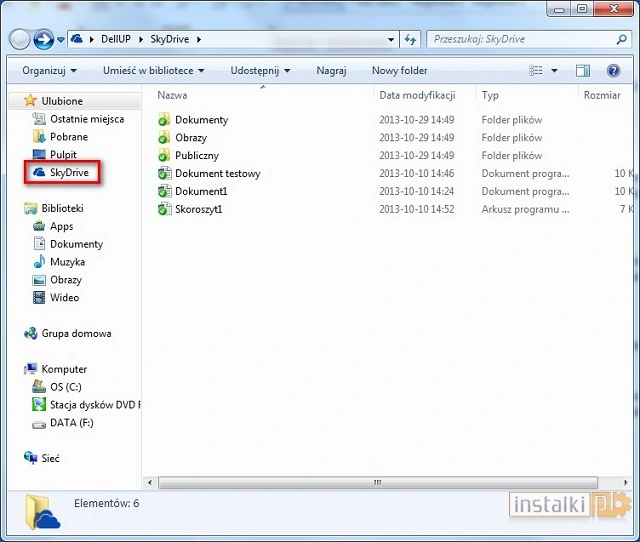
Task: Open the view options dropdown arrow
Action: click(x=554, y=71)
